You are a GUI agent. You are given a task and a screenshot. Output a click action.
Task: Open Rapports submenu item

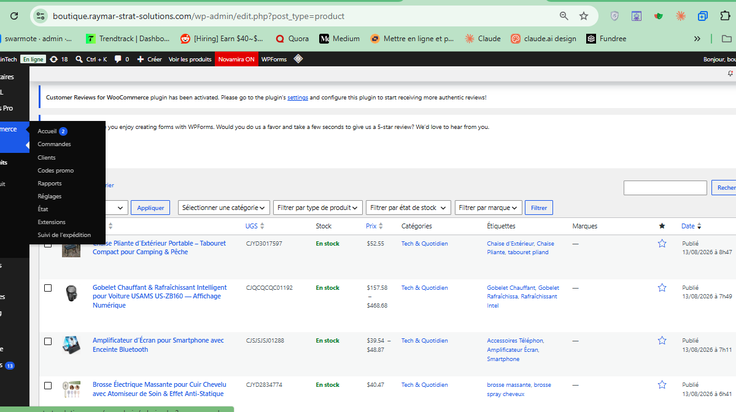pos(49,183)
